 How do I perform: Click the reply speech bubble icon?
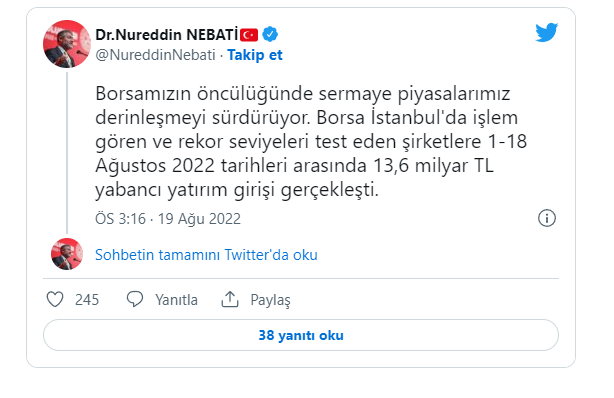[x=135, y=299]
